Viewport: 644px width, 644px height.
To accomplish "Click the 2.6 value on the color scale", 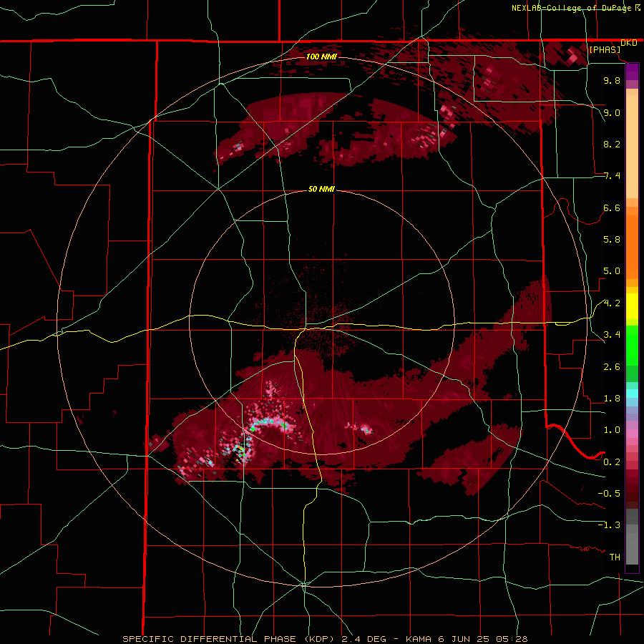I will (612, 367).
